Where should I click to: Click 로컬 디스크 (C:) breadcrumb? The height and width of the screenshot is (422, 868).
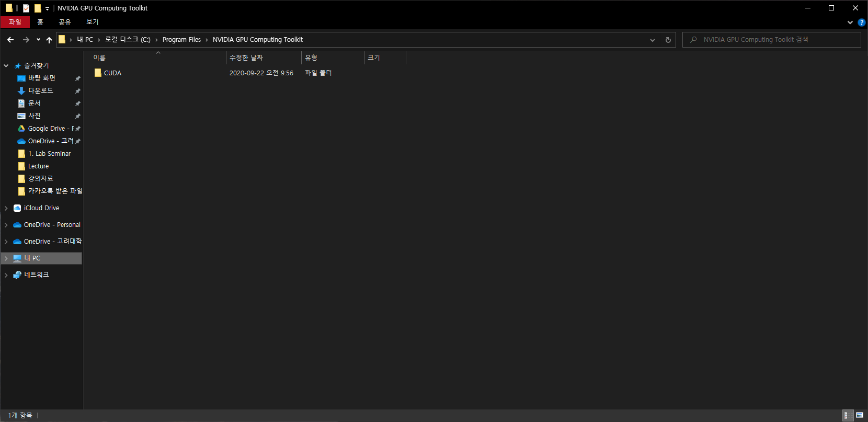128,40
